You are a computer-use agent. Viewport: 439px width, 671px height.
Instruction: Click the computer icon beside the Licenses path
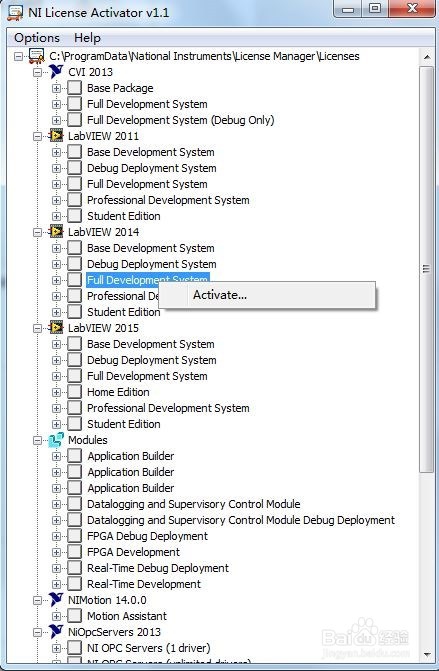(37, 56)
